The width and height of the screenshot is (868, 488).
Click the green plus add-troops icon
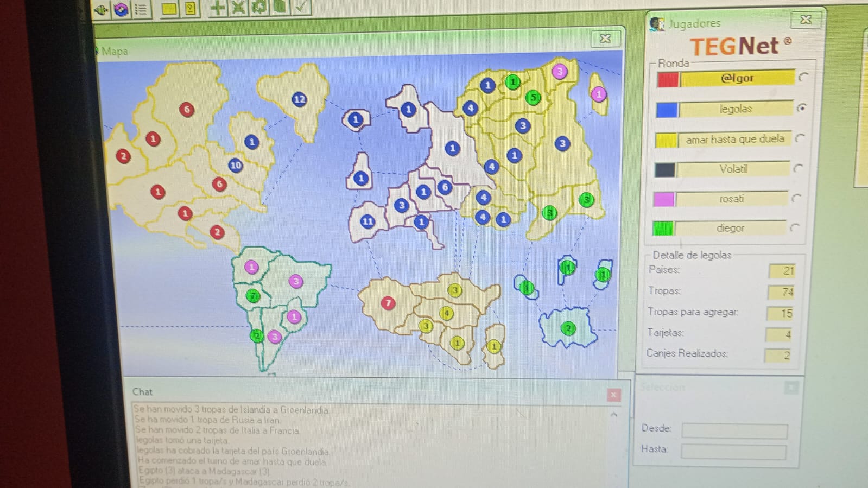coord(217,8)
